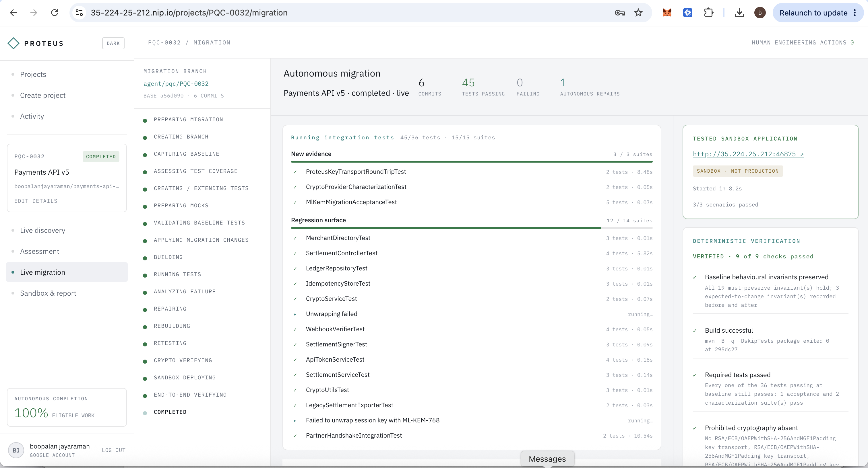Open the Assessment nav item
The image size is (868, 468).
click(40, 251)
